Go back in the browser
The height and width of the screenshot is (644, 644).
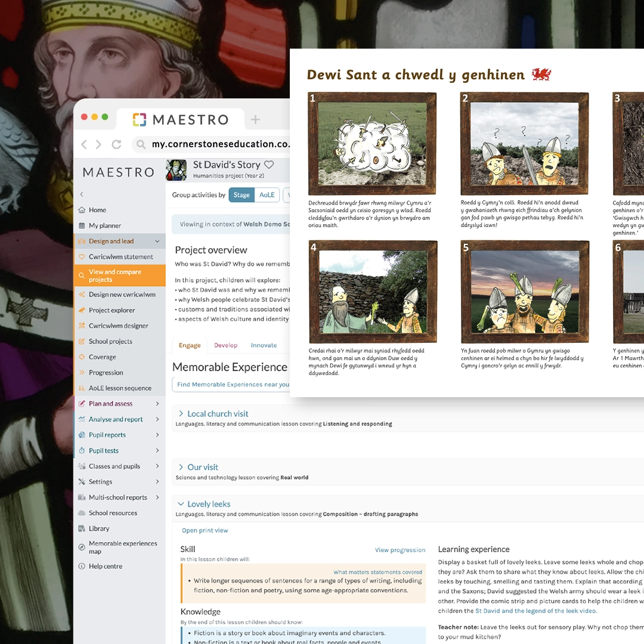tap(84, 144)
